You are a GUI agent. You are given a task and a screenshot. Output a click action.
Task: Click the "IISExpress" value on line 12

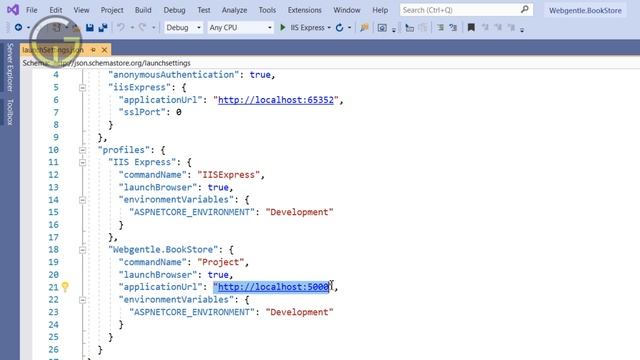229,175
